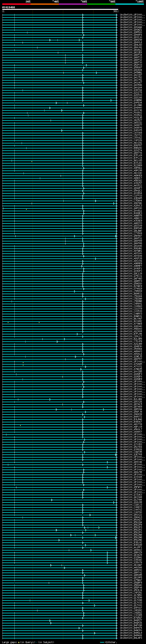Select hit label UniRef100_A4US66
146x644 pixels.
tap(131, 568)
